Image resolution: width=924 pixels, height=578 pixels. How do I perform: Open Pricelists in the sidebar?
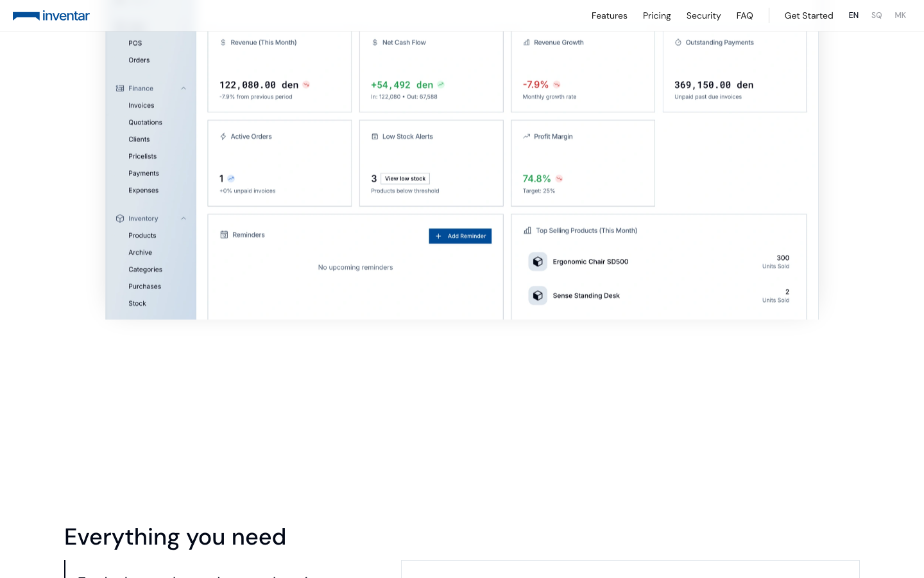tap(142, 157)
